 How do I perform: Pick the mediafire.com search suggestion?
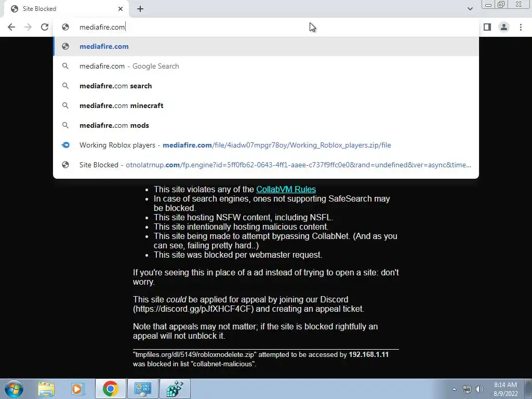pos(266,86)
